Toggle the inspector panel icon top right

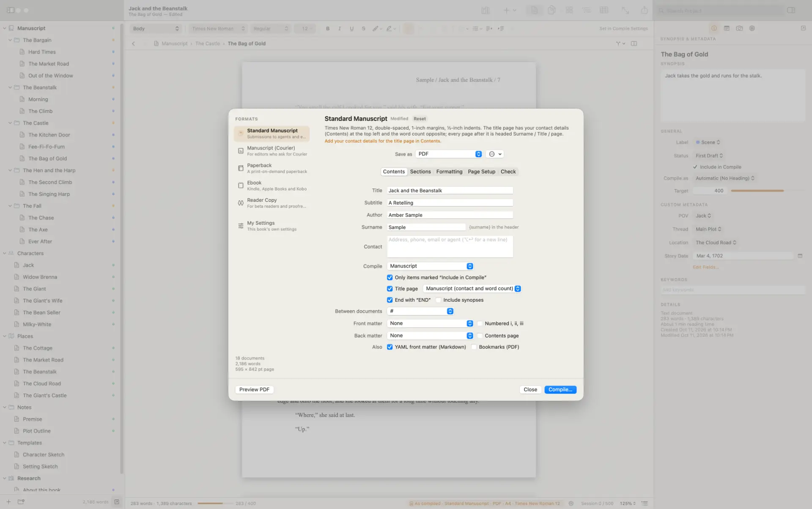point(791,10)
